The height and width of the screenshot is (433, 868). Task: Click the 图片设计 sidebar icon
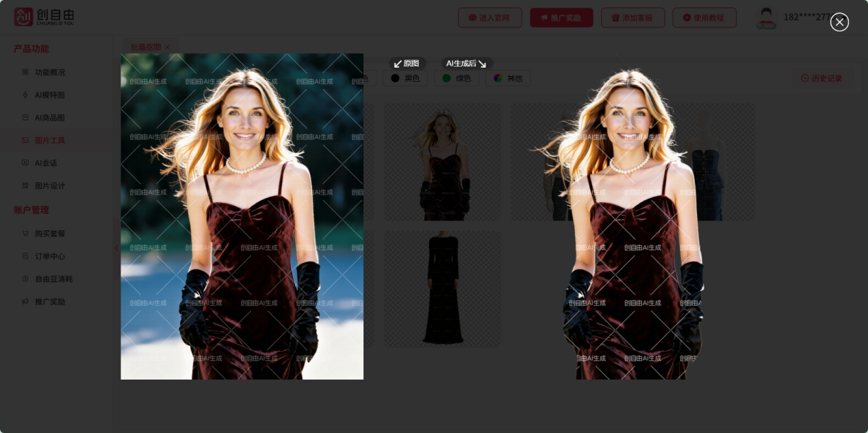click(x=25, y=186)
